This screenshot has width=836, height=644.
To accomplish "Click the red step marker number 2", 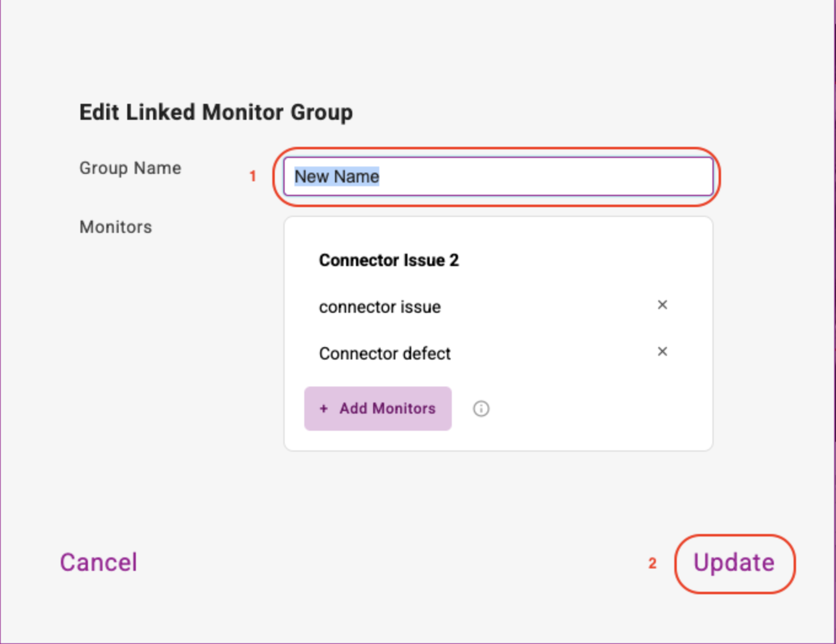I will point(652,563).
